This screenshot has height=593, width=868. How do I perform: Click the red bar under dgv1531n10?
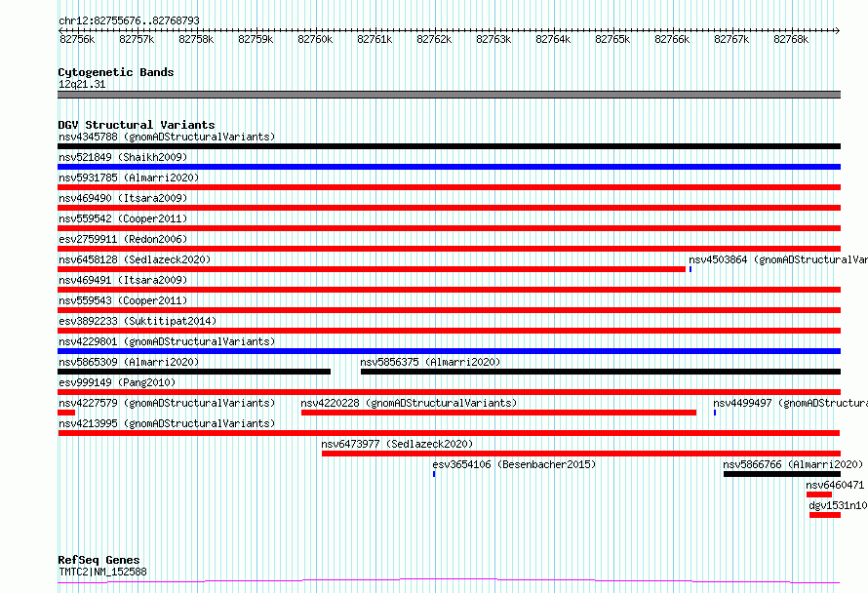click(825, 515)
